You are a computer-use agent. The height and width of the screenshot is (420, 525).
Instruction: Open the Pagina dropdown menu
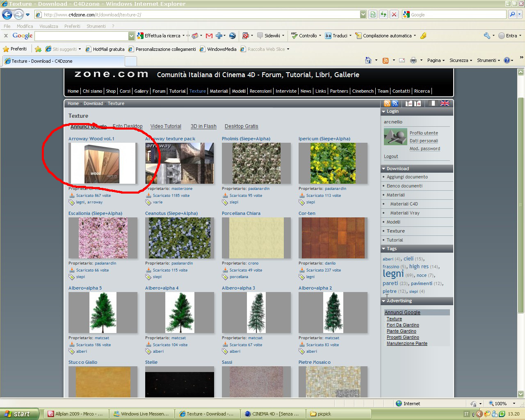[436, 60]
